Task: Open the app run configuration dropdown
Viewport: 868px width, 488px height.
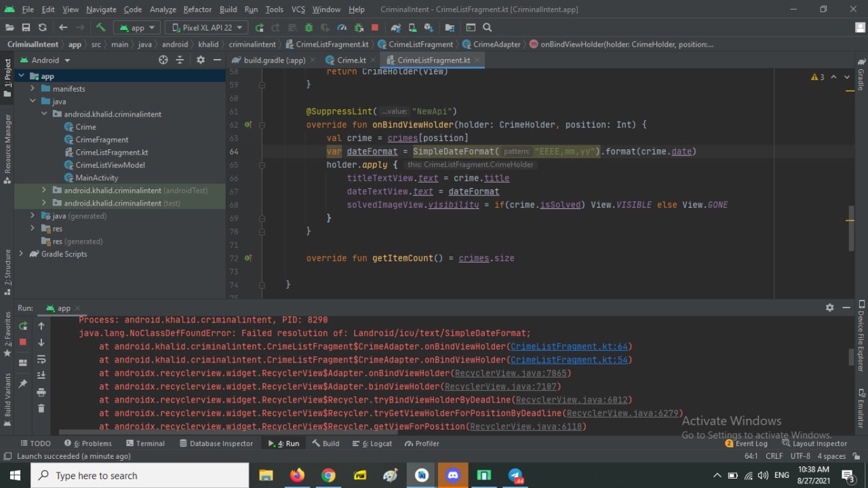Action: (137, 27)
